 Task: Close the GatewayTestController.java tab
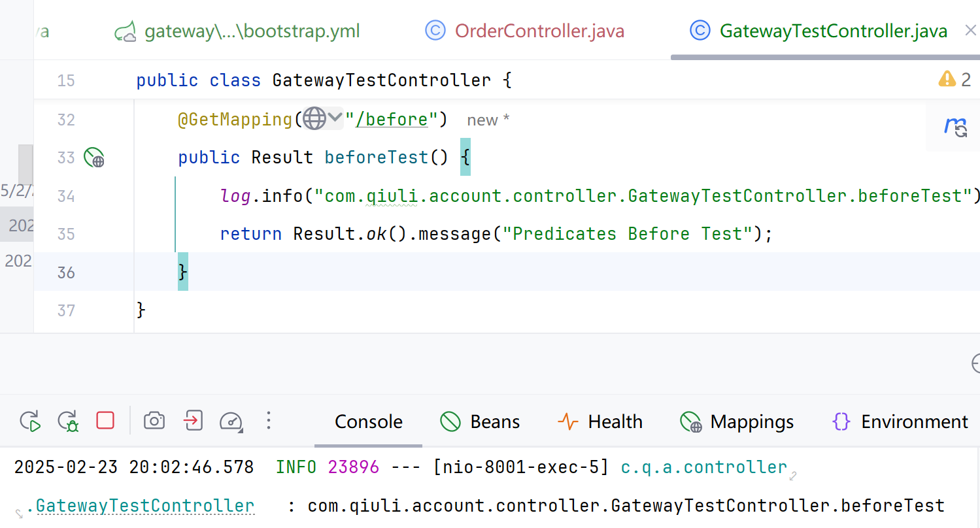(x=970, y=30)
